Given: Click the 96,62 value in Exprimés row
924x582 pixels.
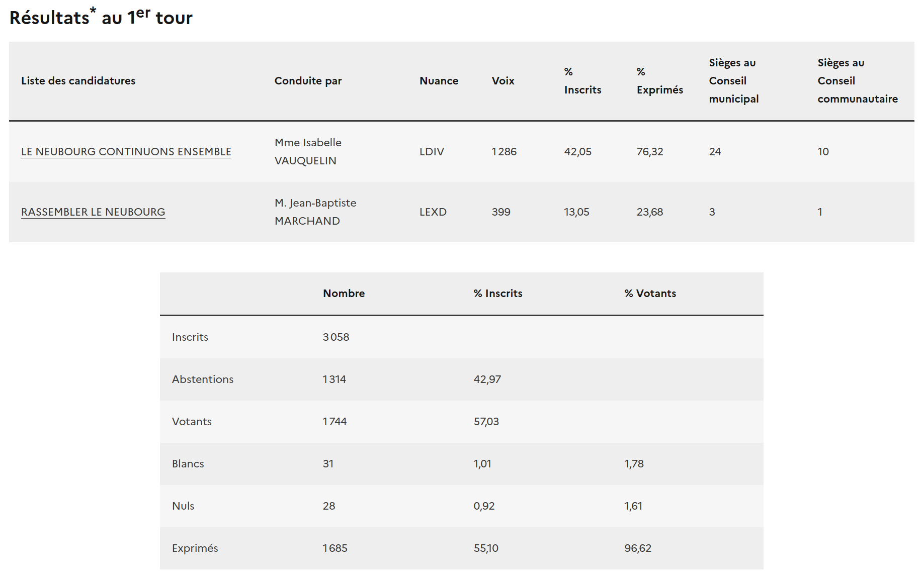Looking at the screenshot, I should [x=637, y=548].
